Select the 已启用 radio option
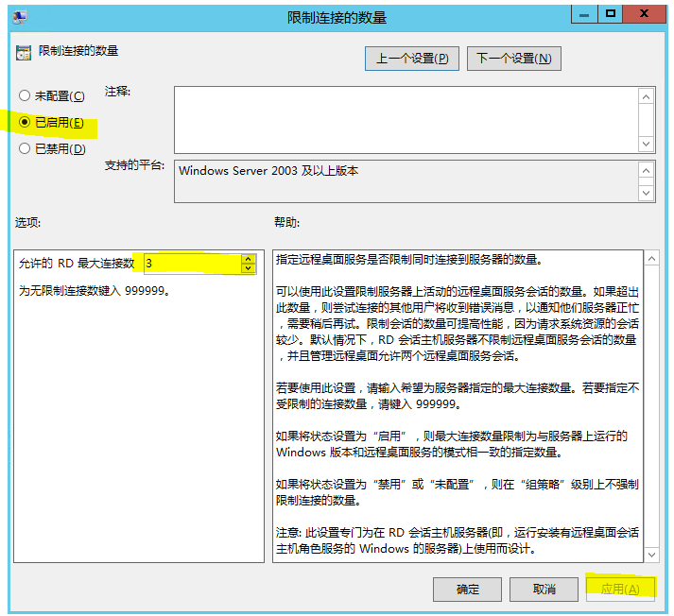 coord(25,123)
